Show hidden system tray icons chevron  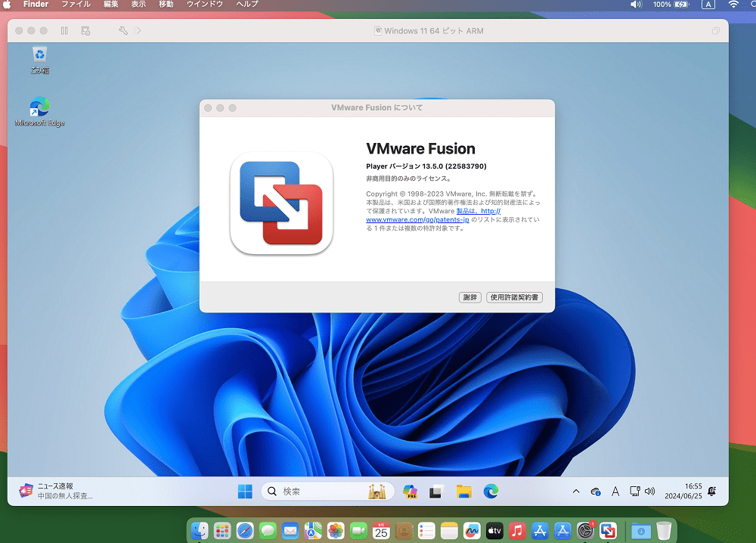(x=575, y=492)
